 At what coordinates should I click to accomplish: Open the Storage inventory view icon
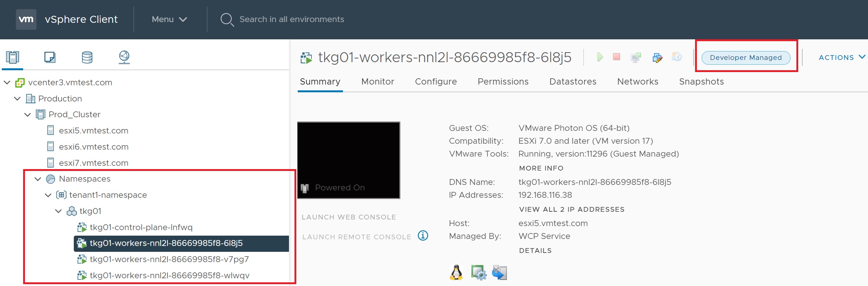pyautogui.click(x=87, y=57)
